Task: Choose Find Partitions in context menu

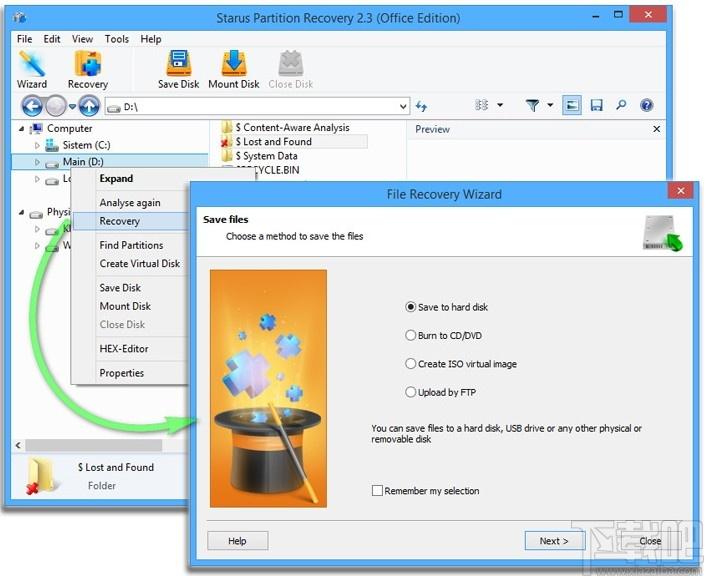Action: click(131, 245)
